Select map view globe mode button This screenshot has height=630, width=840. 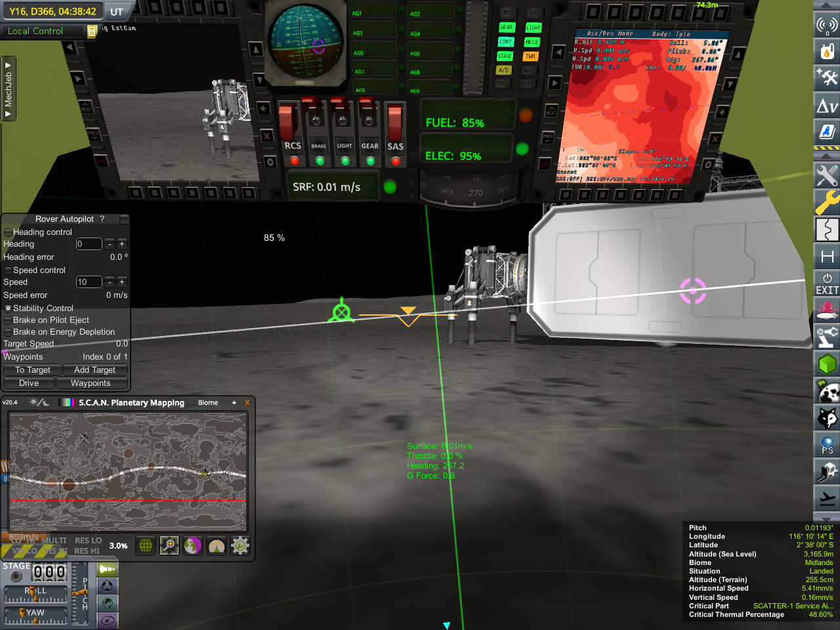108,603
